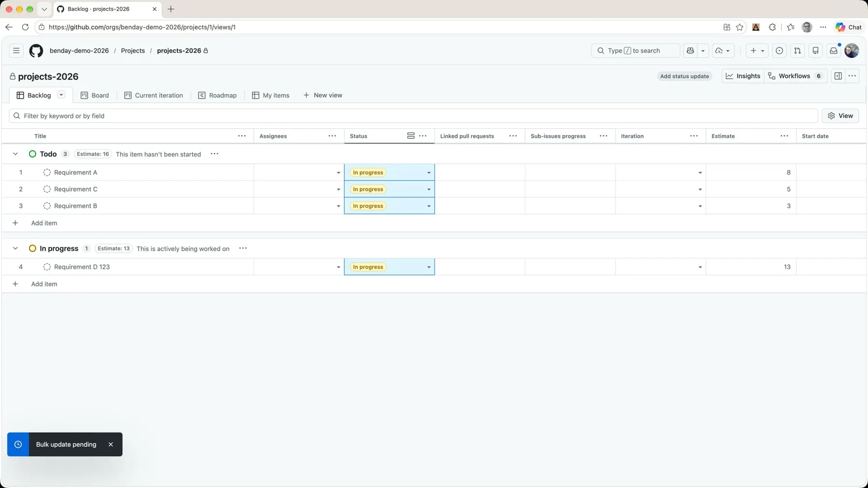The height and width of the screenshot is (488, 868).
Task: Open the notifications inbox icon
Action: 834,51
